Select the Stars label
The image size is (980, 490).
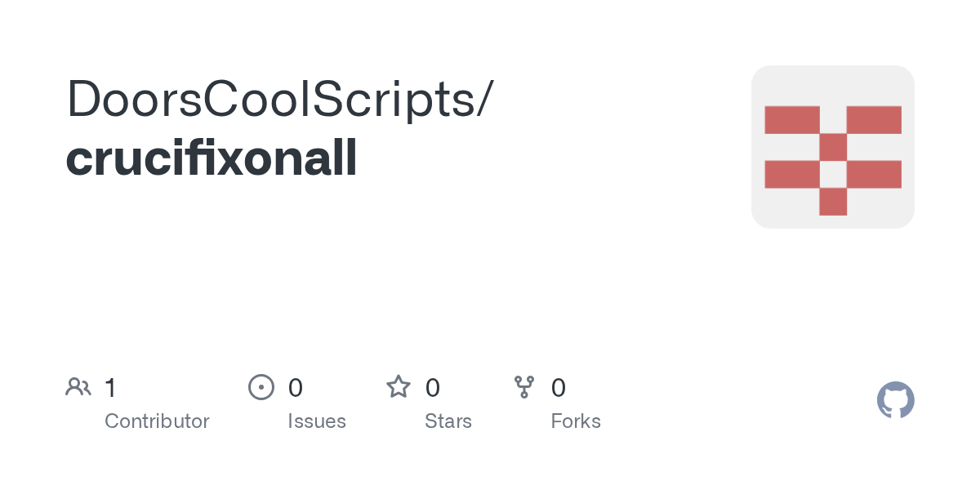(x=448, y=421)
